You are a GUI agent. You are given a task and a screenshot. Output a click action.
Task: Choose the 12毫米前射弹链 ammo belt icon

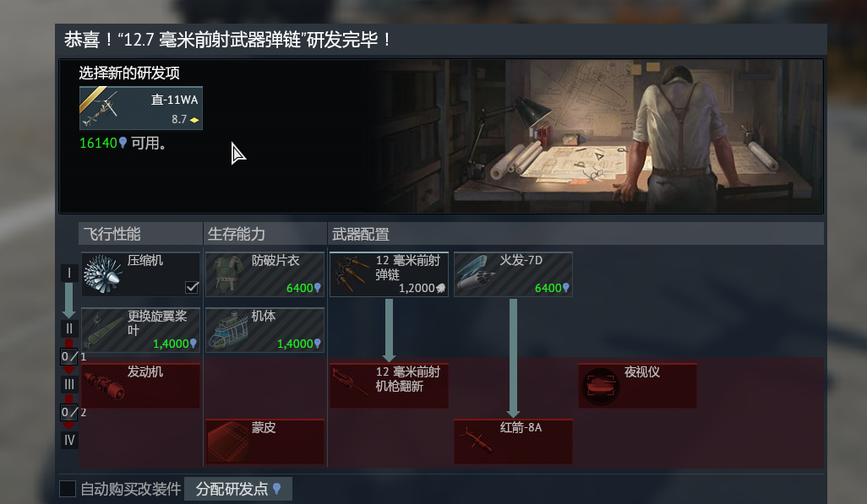tap(352, 274)
